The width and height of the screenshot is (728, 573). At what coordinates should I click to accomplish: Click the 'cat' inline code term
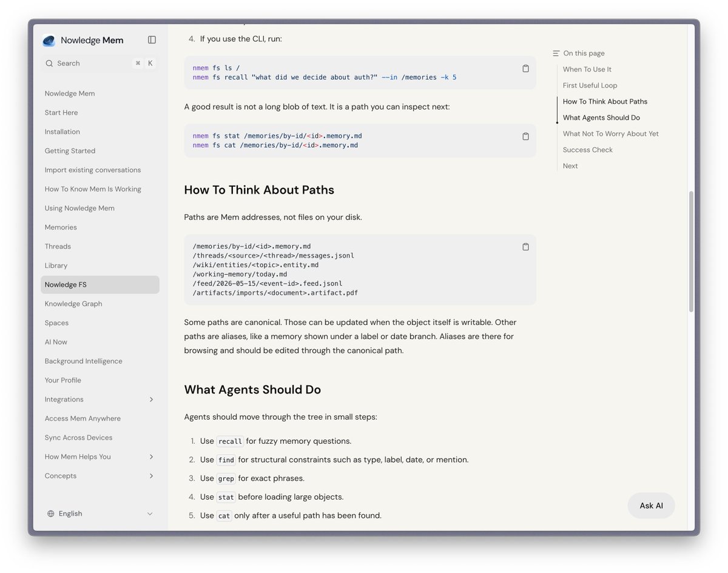(x=224, y=516)
